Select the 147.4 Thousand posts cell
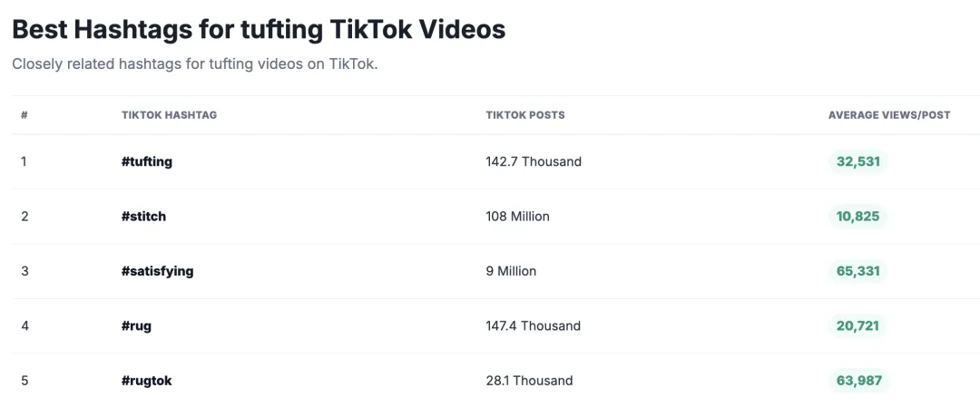Screen dimensions: 980x407 pyautogui.click(x=534, y=325)
